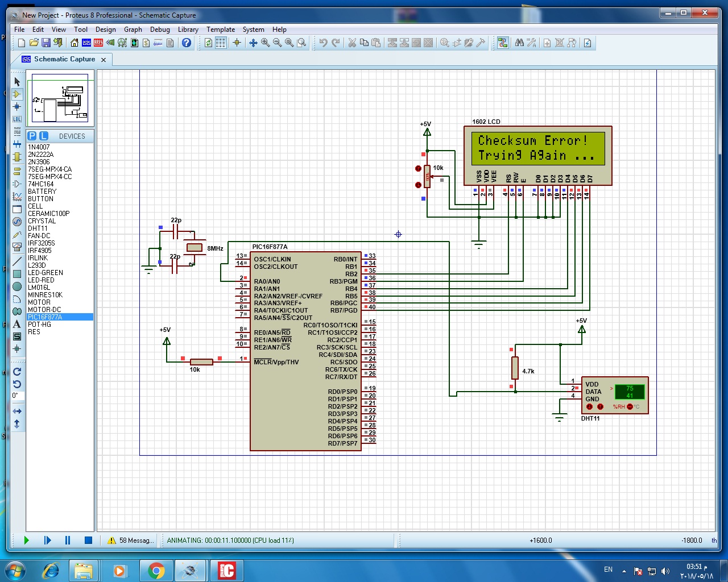Screen dimensions: 728x582
Task: Select CRYSTAL in the devices list
Action: pyautogui.click(x=42, y=221)
